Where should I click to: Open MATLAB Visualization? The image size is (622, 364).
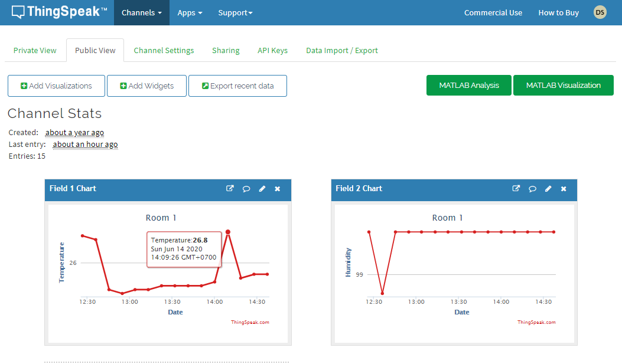(x=564, y=85)
